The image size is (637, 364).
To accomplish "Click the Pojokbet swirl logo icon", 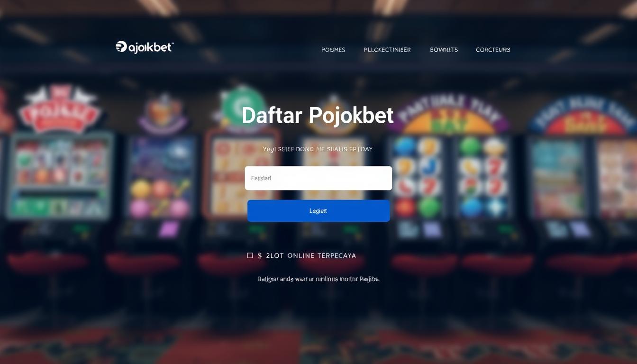I will (x=121, y=47).
